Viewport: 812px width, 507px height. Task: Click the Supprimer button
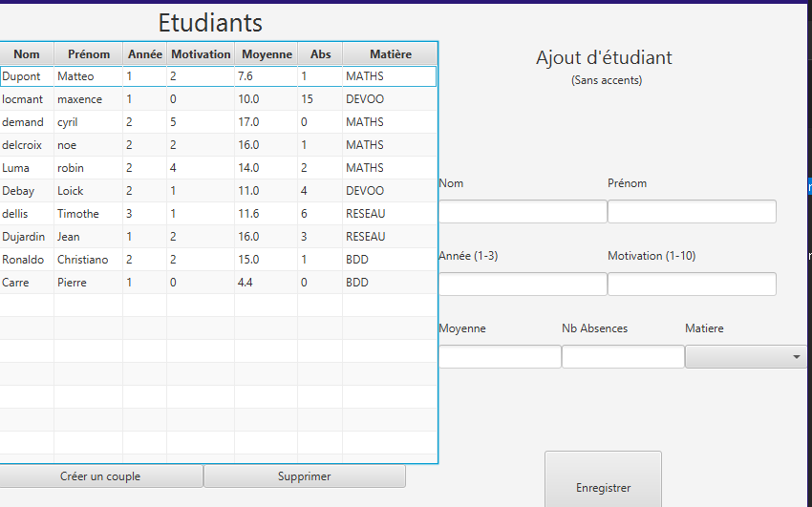pyautogui.click(x=304, y=476)
